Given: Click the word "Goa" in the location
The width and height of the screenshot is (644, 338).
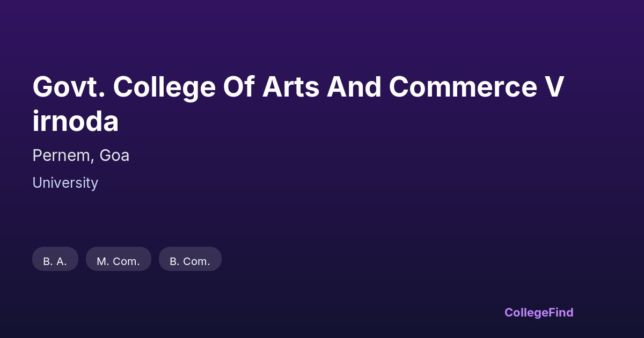Looking at the screenshot, I should coord(114,156).
